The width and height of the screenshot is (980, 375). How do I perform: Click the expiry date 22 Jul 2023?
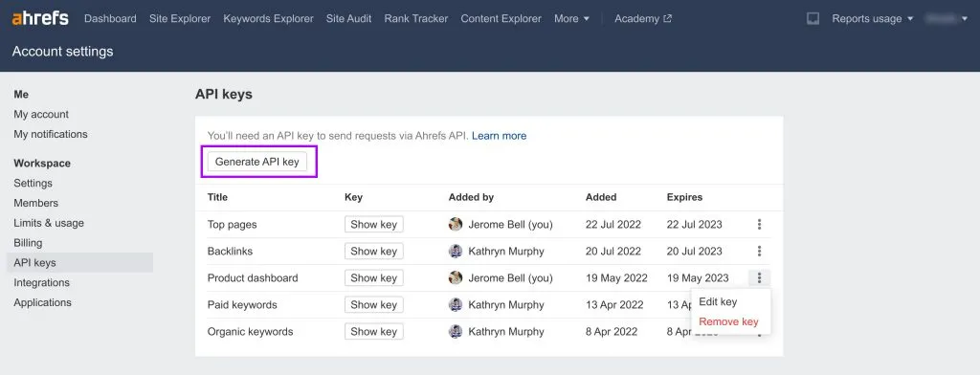(x=695, y=225)
